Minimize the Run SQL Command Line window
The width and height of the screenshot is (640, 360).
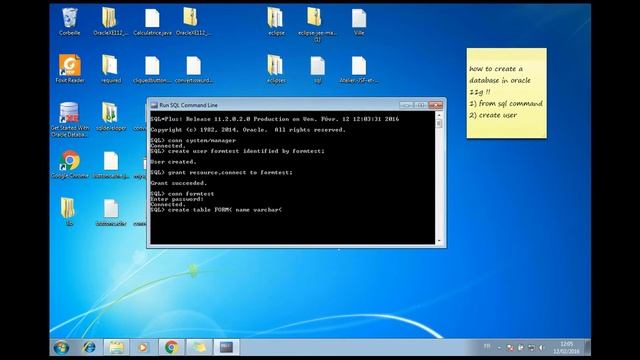click(406, 105)
